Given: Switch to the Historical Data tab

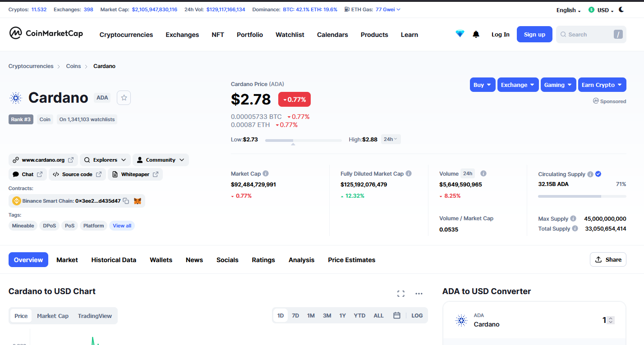Looking at the screenshot, I should 114,260.
